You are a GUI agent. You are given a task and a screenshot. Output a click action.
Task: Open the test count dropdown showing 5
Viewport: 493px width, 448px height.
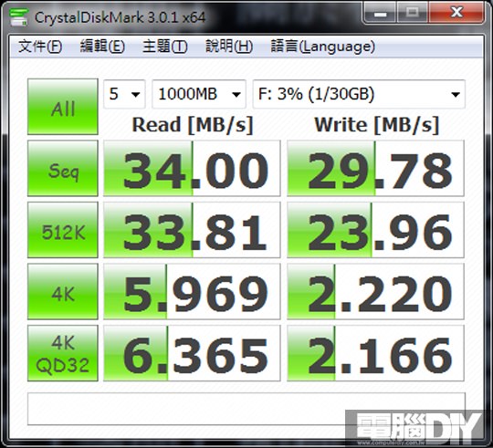124,94
